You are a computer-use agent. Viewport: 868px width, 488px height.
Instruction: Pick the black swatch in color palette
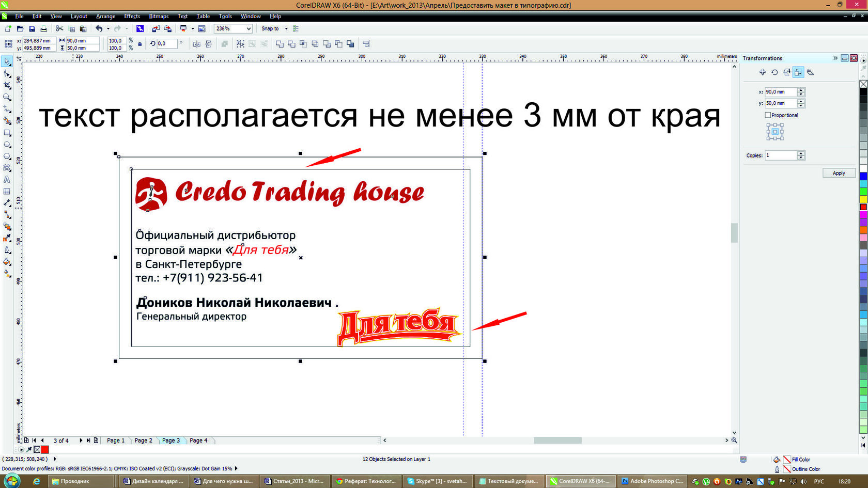(863, 92)
